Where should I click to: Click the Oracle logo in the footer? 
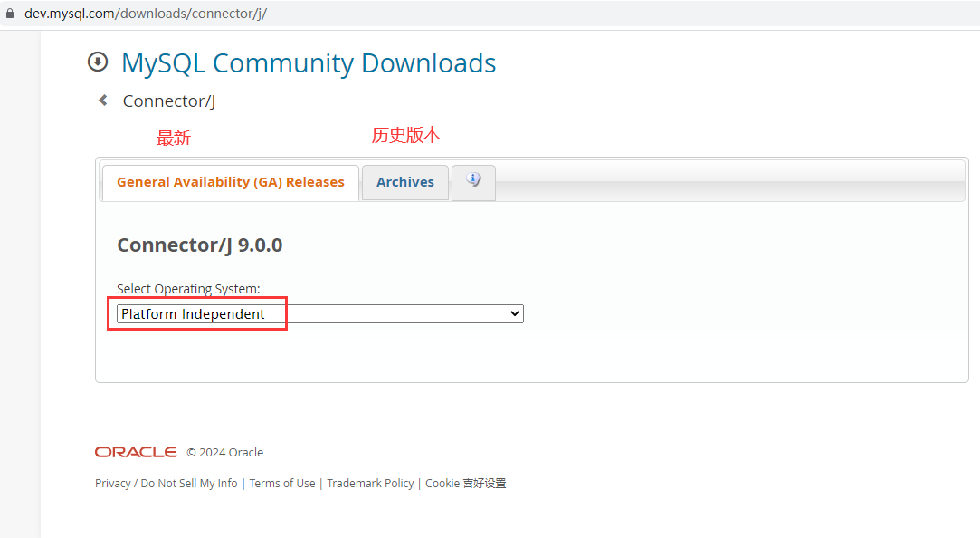136,452
